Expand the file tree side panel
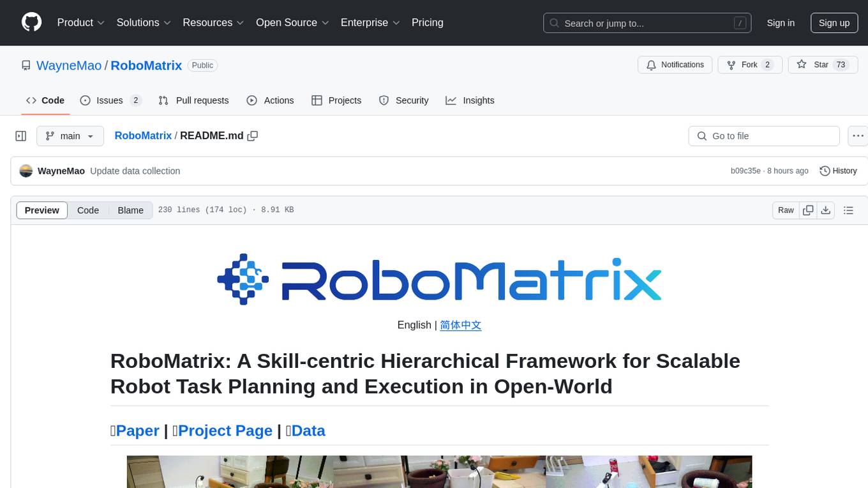 tap(21, 136)
